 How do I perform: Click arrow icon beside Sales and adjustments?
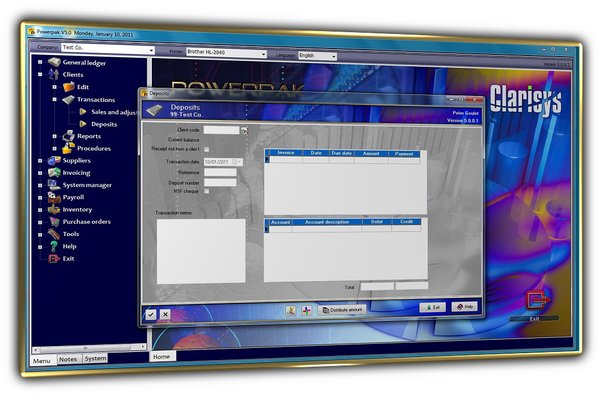(83, 112)
